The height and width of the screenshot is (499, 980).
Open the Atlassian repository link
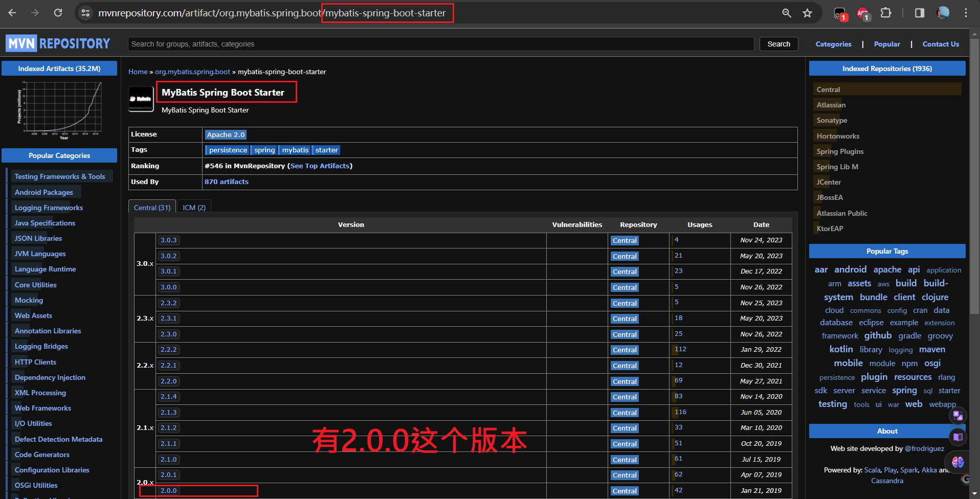coord(831,105)
